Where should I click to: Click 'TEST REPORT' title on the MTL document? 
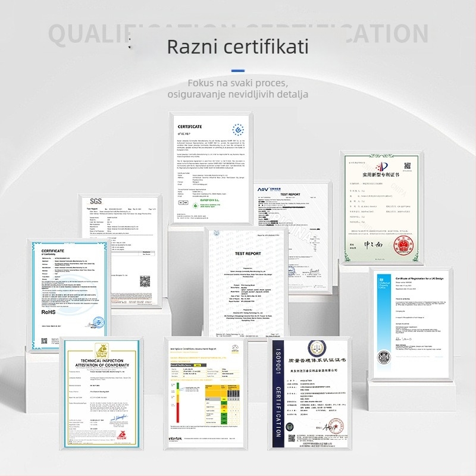(248, 253)
